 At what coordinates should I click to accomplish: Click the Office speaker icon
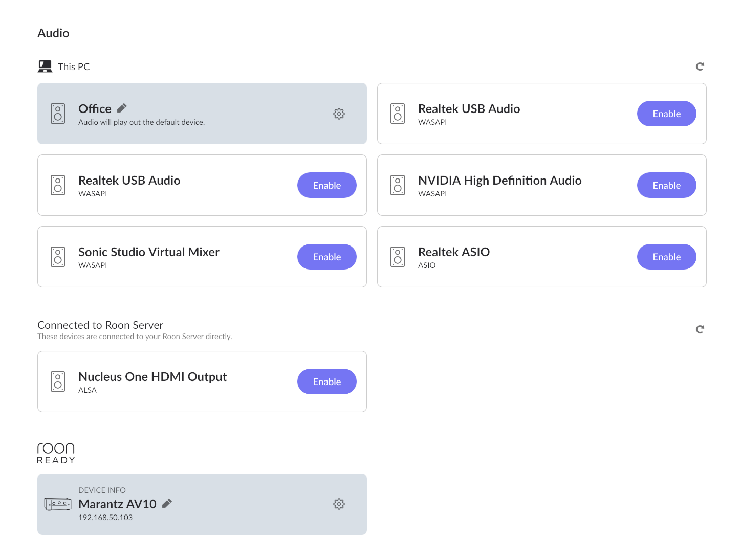tap(58, 114)
